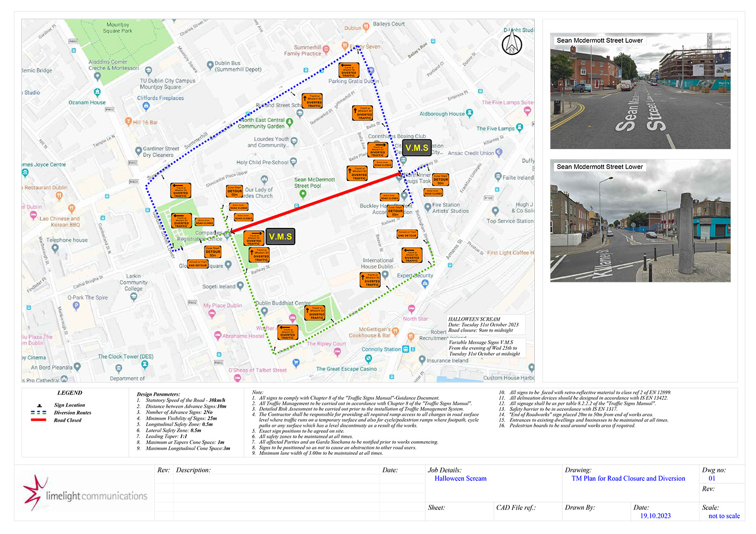Image resolution: width=756 pixels, height=534 pixels.
Task: Click the Sogeti Ireland map pin
Action: pos(240,286)
